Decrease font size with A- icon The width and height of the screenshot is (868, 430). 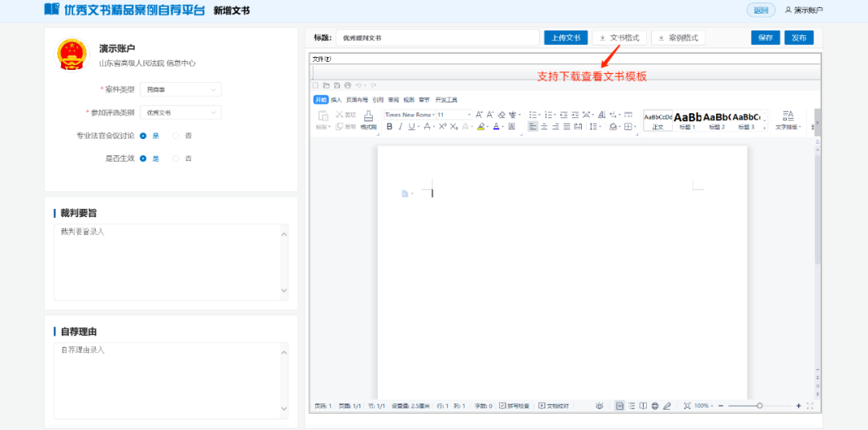490,115
